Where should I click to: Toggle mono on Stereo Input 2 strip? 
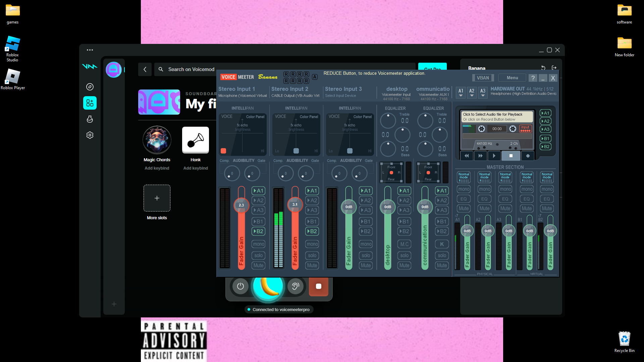click(x=312, y=244)
